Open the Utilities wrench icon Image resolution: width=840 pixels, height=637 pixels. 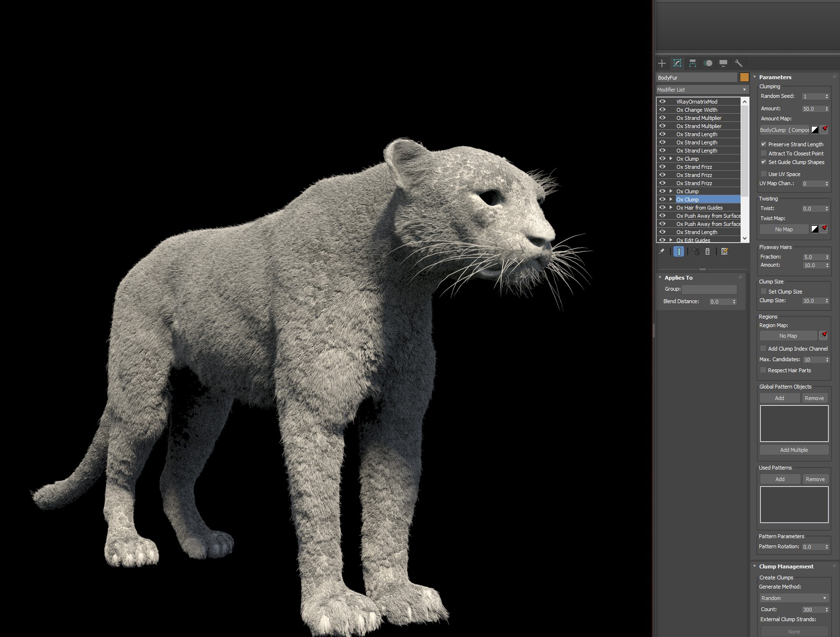[739, 63]
